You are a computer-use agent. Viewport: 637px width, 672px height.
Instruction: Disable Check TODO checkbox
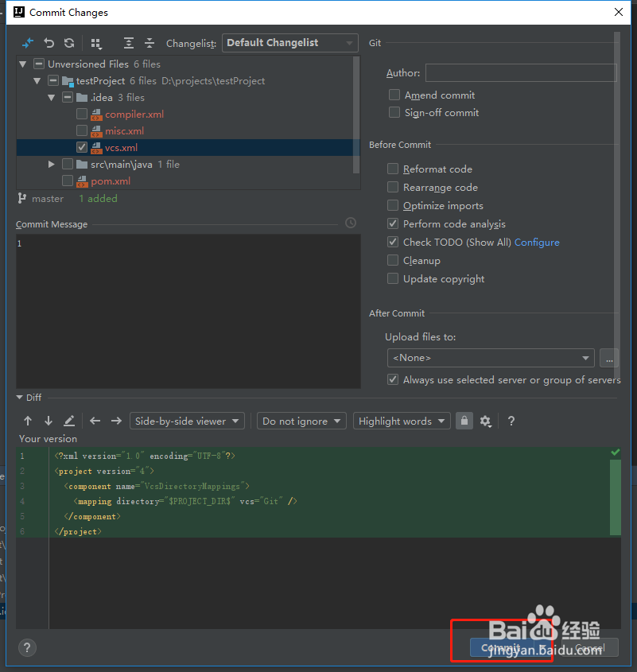click(393, 242)
